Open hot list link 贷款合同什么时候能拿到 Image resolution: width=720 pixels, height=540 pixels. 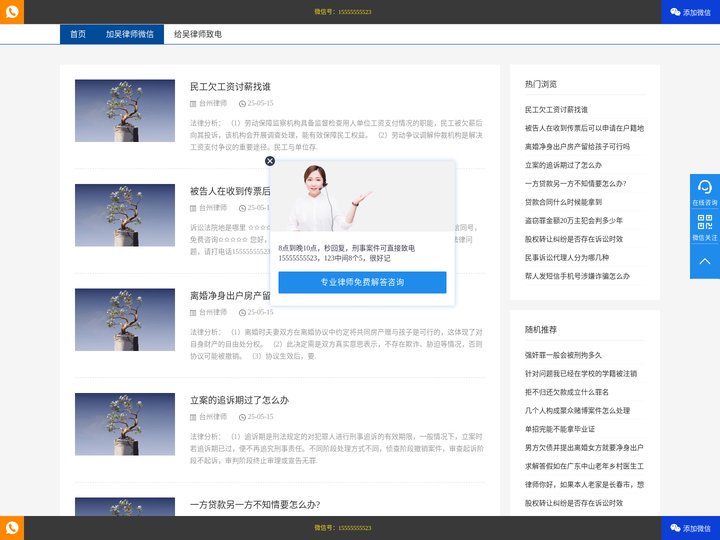tap(563, 202)
